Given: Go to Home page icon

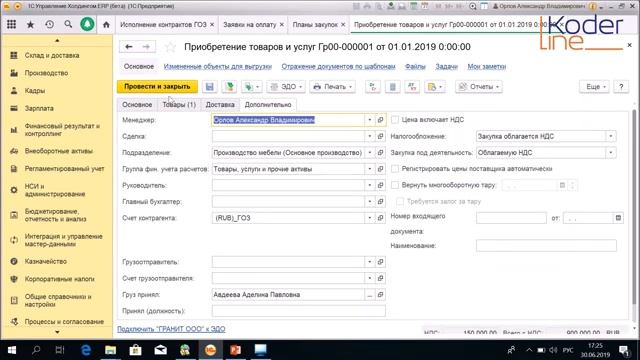Looking at the screenshot, I should tap(106, 25).
